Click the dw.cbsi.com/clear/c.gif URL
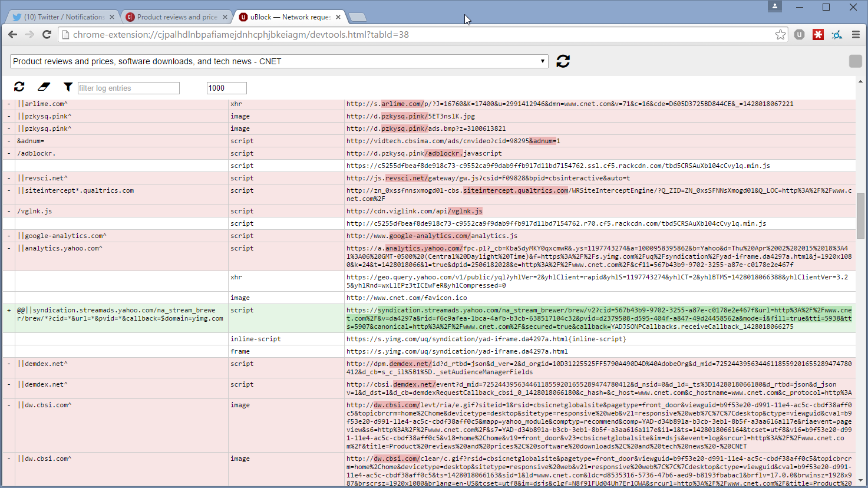Image resolution: width=868 pixels, height=488 pixels. point(599,470)
